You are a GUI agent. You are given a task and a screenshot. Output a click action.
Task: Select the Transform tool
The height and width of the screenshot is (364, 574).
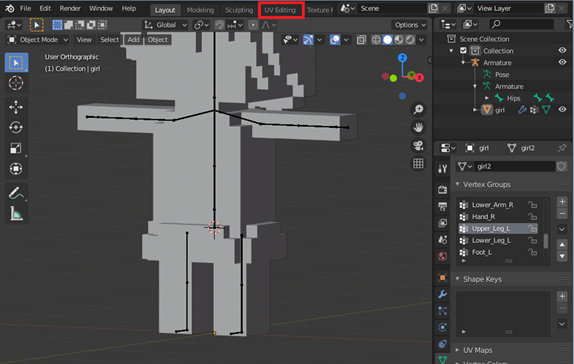click(x=16, y=168)
